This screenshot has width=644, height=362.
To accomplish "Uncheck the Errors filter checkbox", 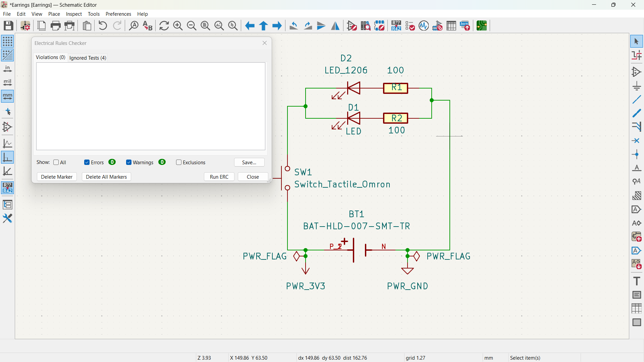I will [x=87, y=163].
